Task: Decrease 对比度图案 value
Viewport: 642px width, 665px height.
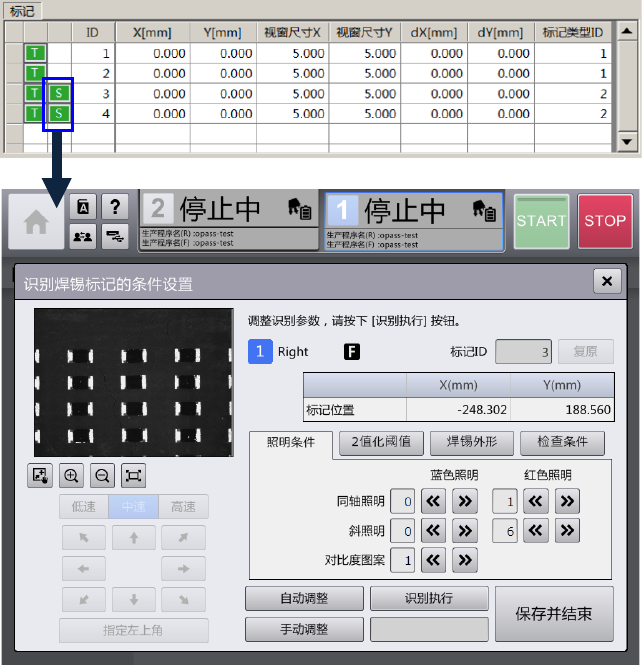Action: coord(433,560)
